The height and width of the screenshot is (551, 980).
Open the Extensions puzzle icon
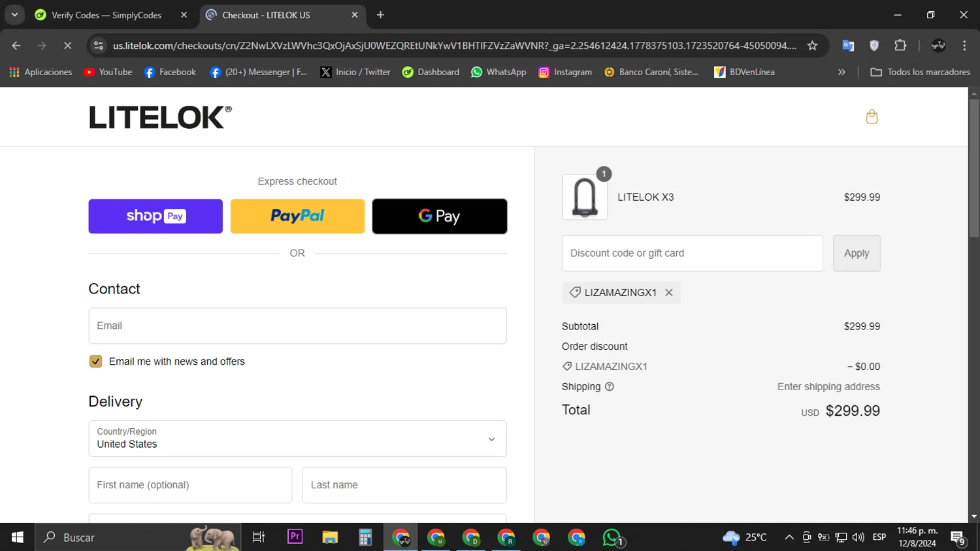click(900, 46)
